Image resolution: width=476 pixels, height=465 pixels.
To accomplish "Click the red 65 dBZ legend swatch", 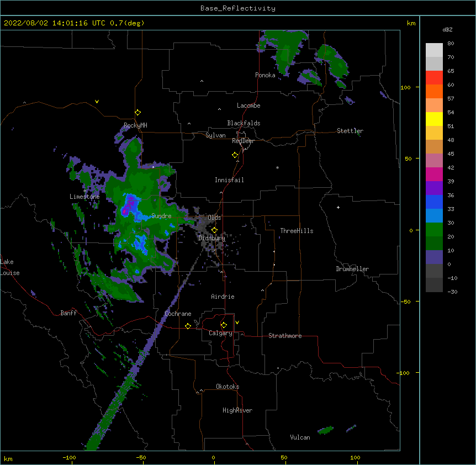I will tap(434, 77).
